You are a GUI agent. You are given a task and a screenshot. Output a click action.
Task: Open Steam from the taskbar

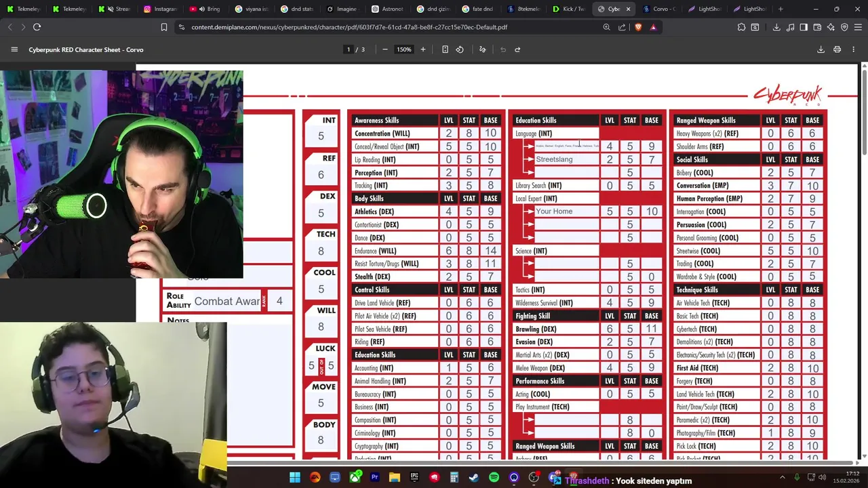tap(473, 477)
